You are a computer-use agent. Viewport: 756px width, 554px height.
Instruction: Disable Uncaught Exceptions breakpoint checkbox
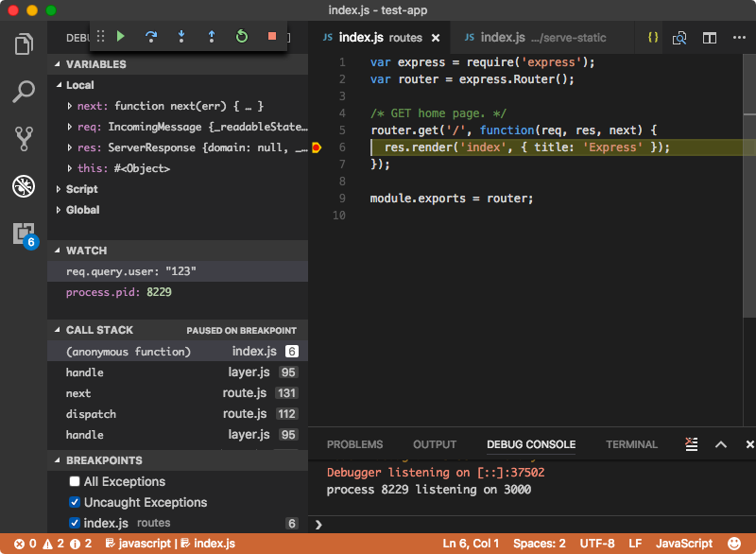[x=75, y=502]
